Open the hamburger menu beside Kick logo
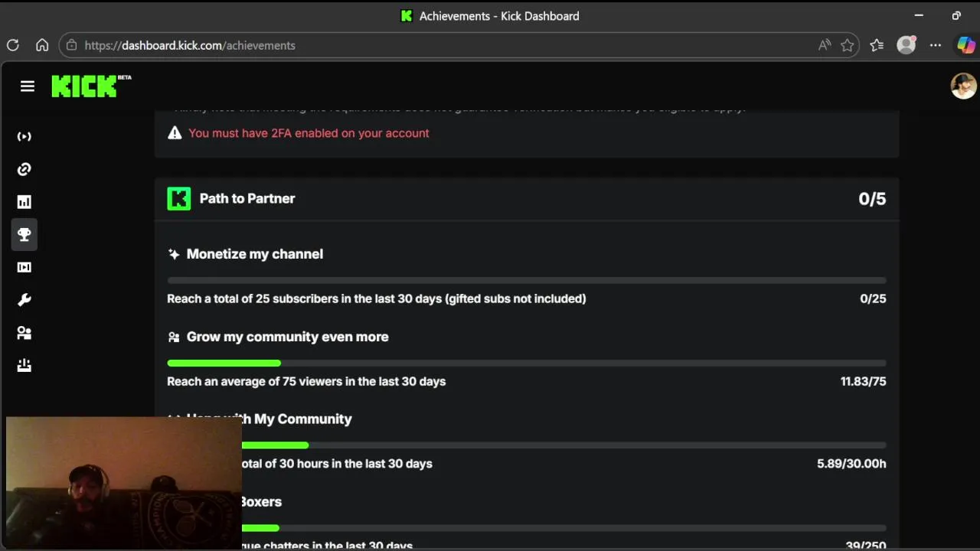Image resolution: width=980 pixels, height=551 pixels. click(28, 86)
